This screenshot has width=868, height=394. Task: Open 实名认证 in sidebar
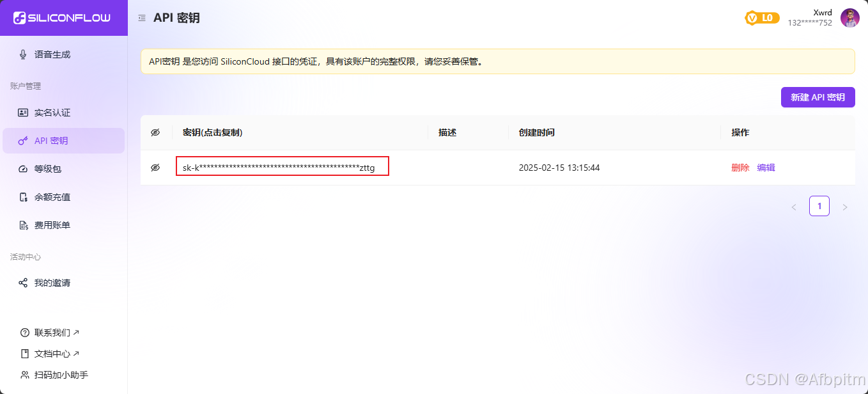(64, 113)
